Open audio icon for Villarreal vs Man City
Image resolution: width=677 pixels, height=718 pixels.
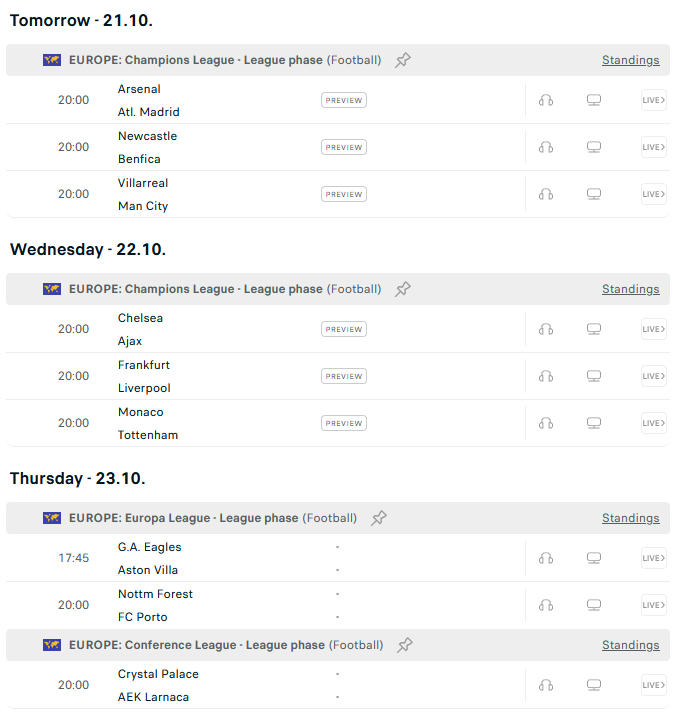546,194
